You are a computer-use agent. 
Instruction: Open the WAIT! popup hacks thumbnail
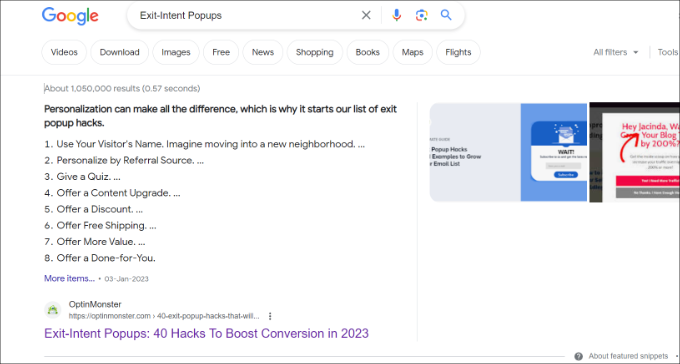508,152
